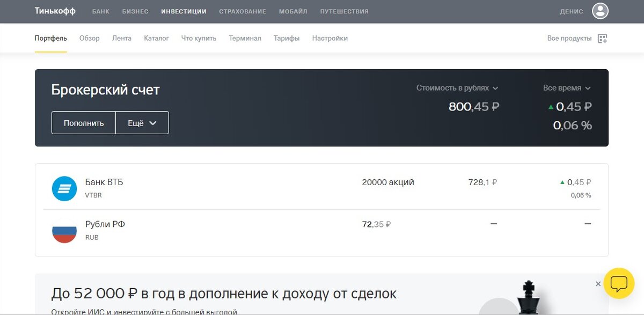Open the Страхование section

click(243, 11)
